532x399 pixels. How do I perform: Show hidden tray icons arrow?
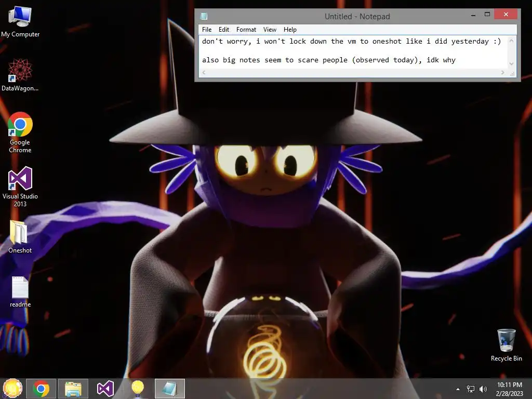click(x=458, y=389)
